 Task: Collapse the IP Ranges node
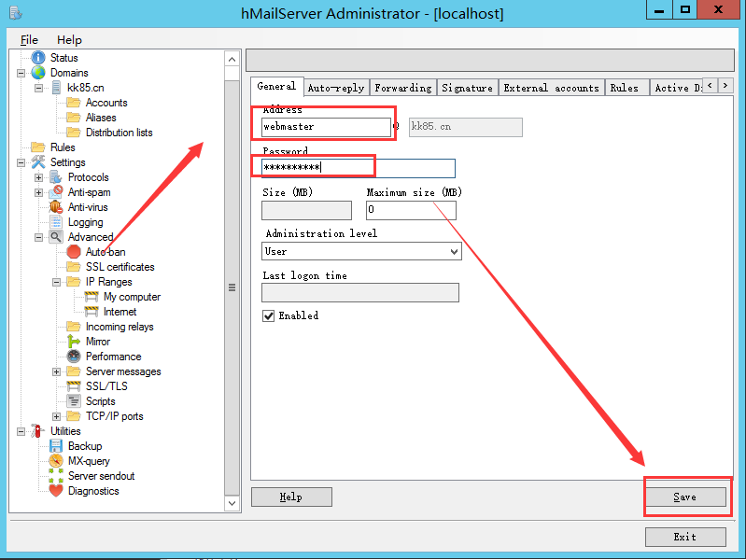coord(56,282)
